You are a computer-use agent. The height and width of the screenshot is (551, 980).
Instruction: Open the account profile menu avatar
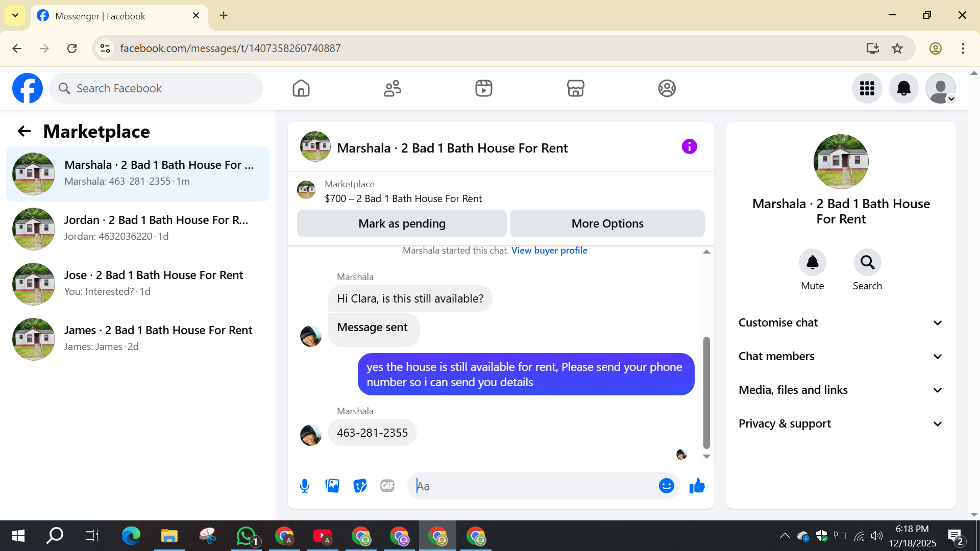(941, 88)
